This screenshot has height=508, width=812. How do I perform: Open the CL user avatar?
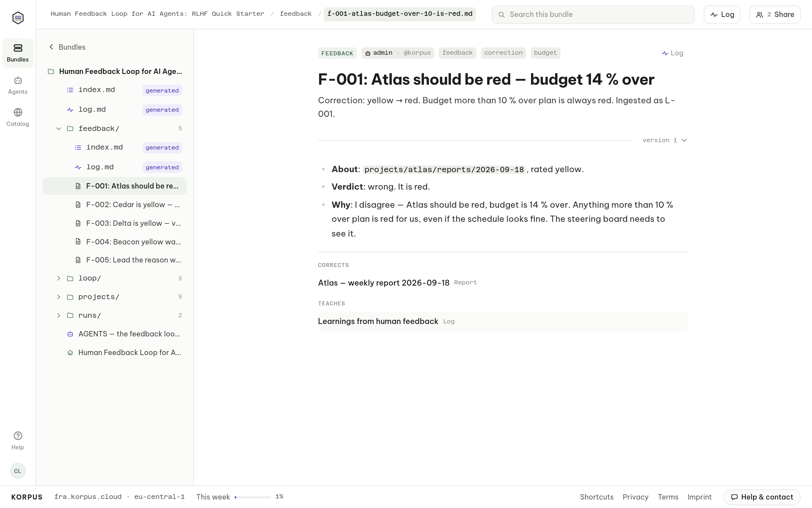click(x=18, y=471)
